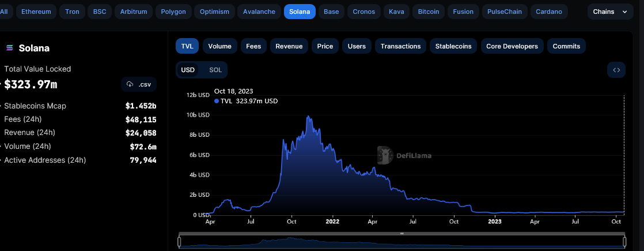Click the 2022 axis label
The height and width of the screenshot is (251, 644).
click(x=332, y=222)
